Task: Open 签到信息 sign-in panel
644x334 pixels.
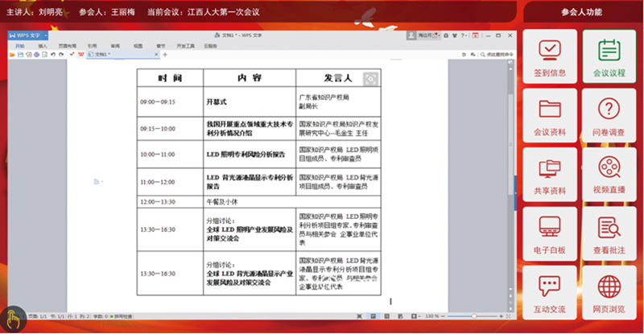Action: pos(550,56)
